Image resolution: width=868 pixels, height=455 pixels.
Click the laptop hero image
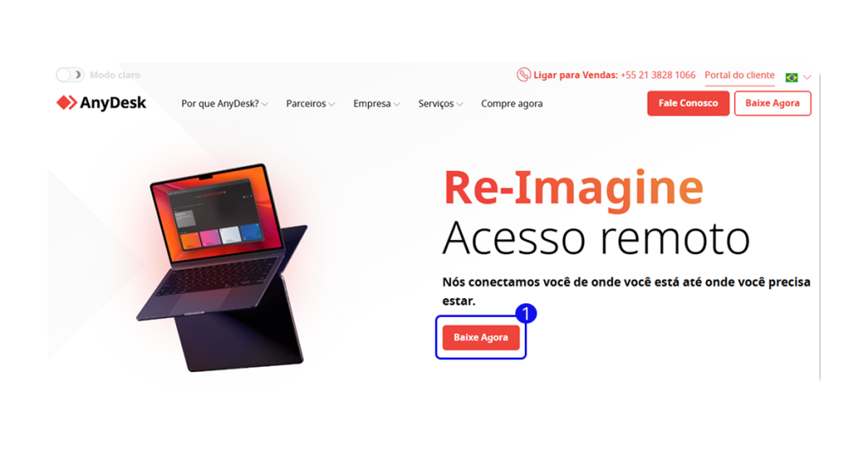pos(221,267)
